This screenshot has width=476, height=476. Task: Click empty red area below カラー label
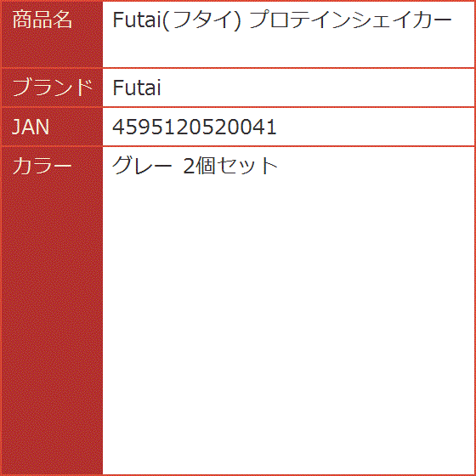[52, 325]
